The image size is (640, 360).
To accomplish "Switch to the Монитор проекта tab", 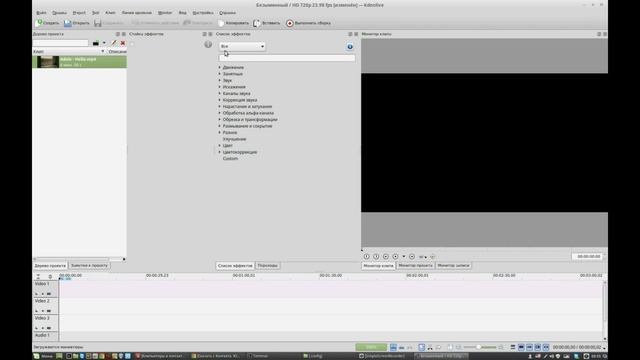I will pos(415,266).
